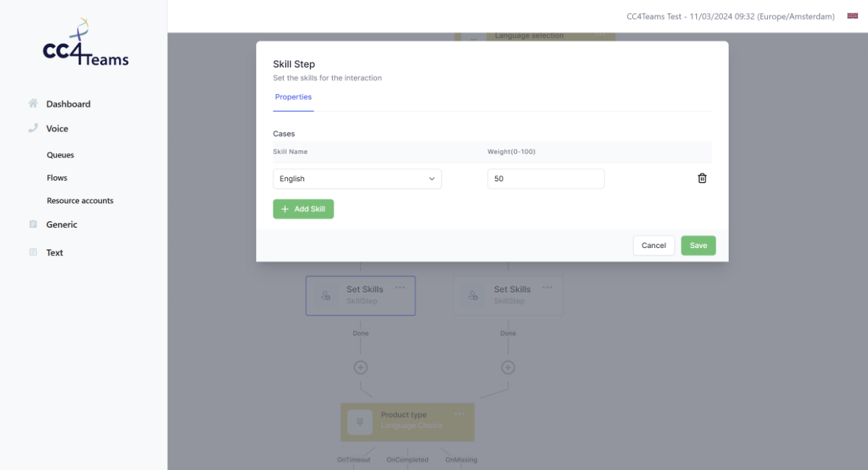Click the CC4Teams Test date text in header
Viewport: 868px width, 470px height.
click(730, 17)
